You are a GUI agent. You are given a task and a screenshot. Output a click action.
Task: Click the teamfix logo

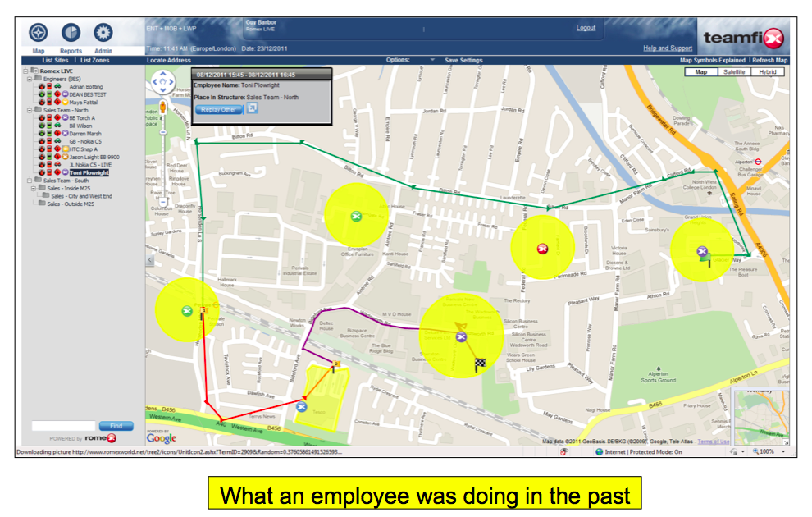(x=744, y=38)
